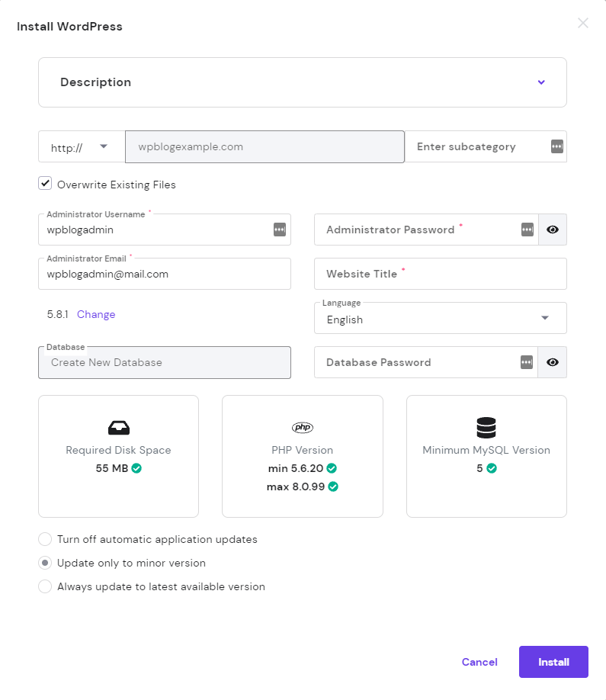Click the Cancel button
The width and height of the screenshot is (606, 700).
pyautogui.click(x=479, y=662)
